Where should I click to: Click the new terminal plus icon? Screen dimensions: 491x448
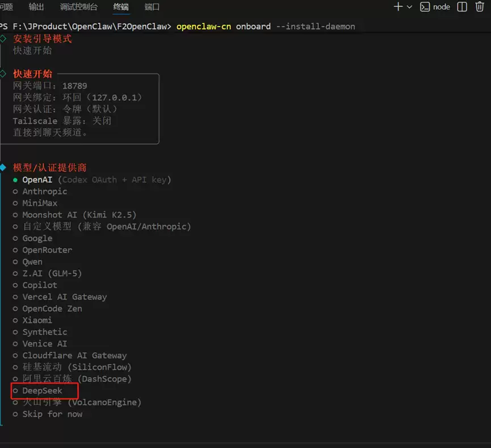click(398, 7)
